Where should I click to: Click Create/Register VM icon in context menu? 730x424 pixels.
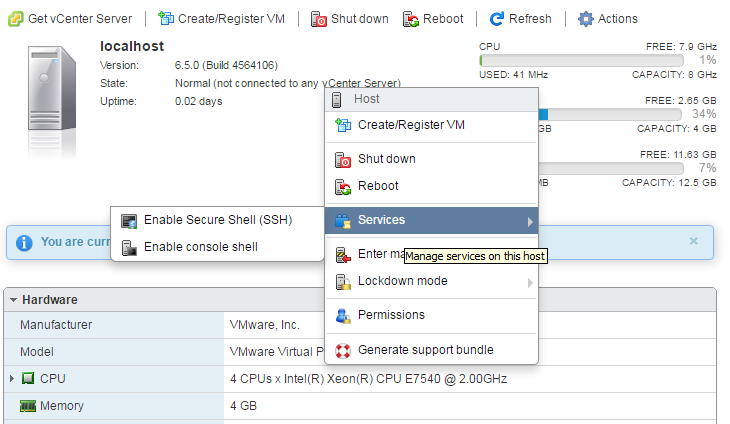[343, 125]
